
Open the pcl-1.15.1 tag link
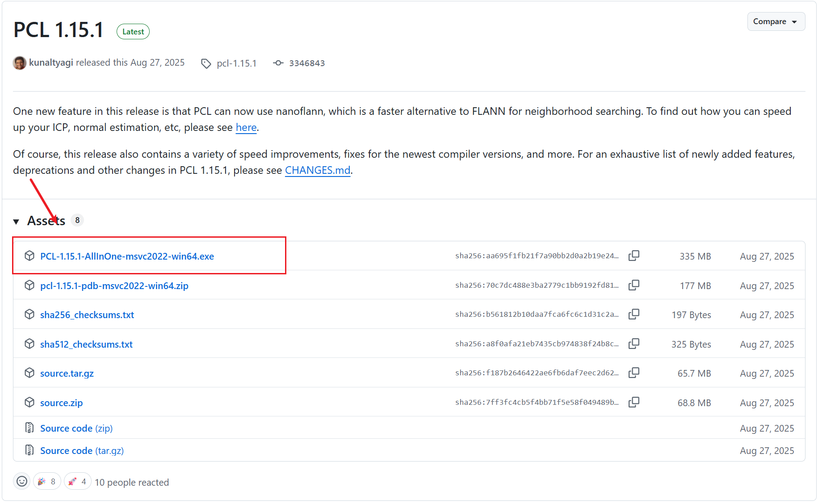tap(236, 63)
